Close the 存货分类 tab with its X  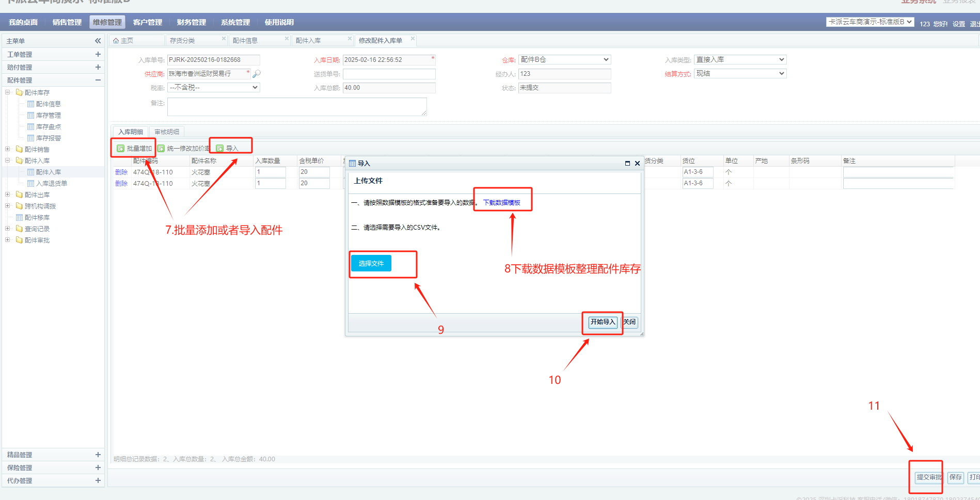click(224, 39)
